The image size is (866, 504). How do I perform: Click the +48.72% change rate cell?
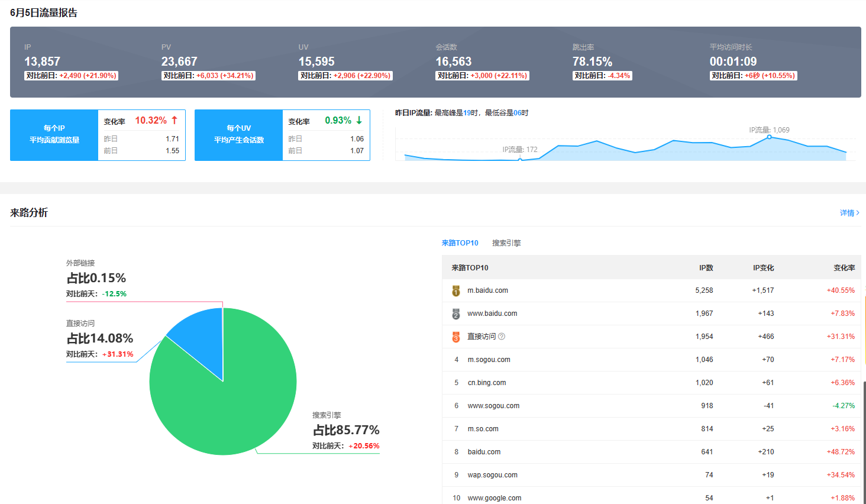coord(841,452)
